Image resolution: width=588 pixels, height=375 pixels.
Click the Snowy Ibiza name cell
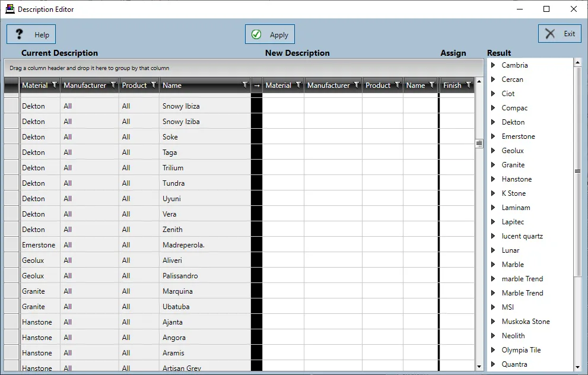(205, 106)
